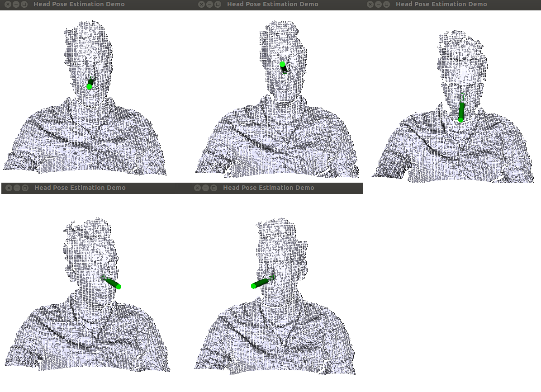Maximize the top-left Head Pose Estimation Demo window
The image size is (541, 392).
(24, 5)
